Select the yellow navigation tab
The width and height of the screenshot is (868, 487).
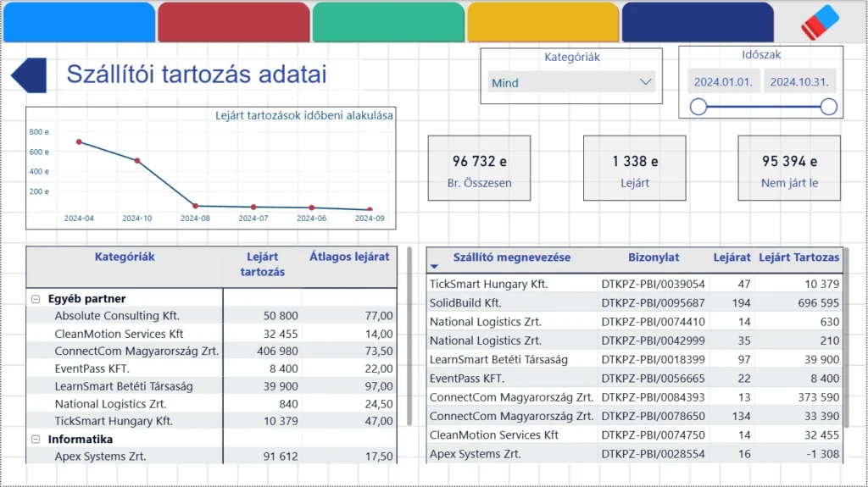coord(542,22)
